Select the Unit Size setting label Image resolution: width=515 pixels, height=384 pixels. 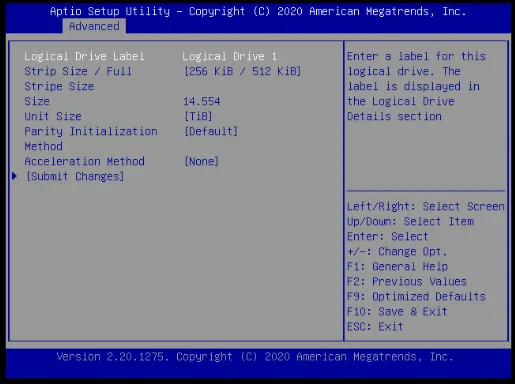coord(53,116)
